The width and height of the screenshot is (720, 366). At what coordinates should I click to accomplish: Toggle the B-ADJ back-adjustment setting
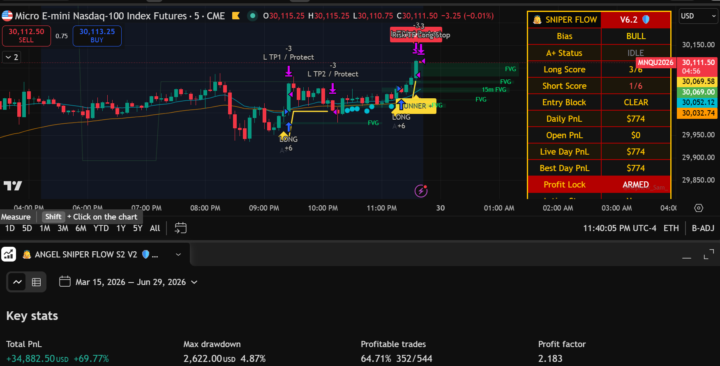[x=703, y=228]
